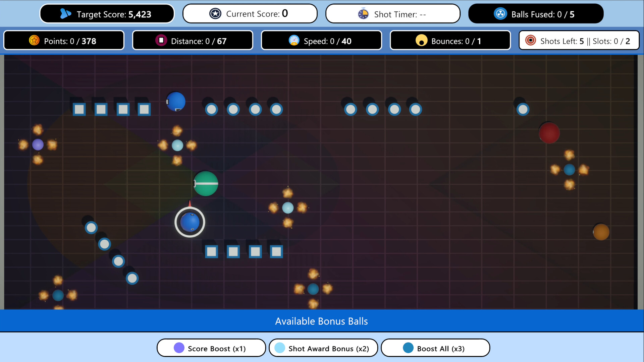Activate the Score Boost bonus ball
This screenshot has width=644, height=362.
tap(211, 348)
